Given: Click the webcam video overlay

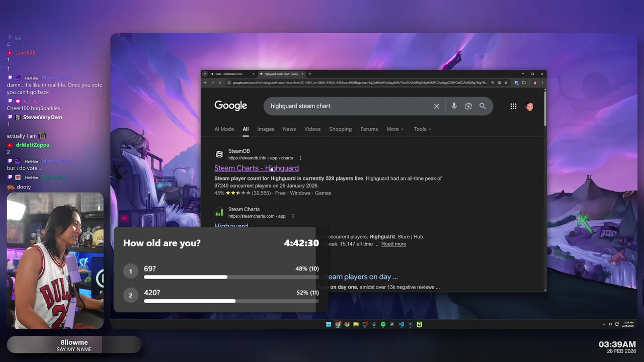Looking at the screenshot, I should (55, 260).
